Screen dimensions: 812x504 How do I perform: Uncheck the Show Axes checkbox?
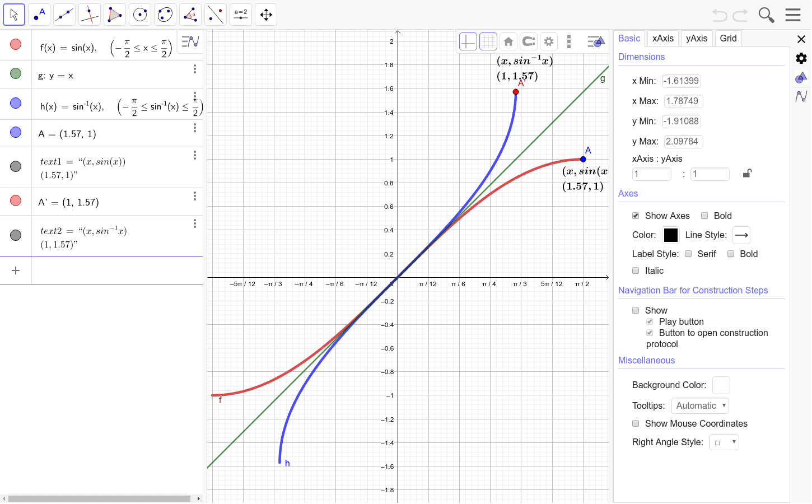click(636, 216)
